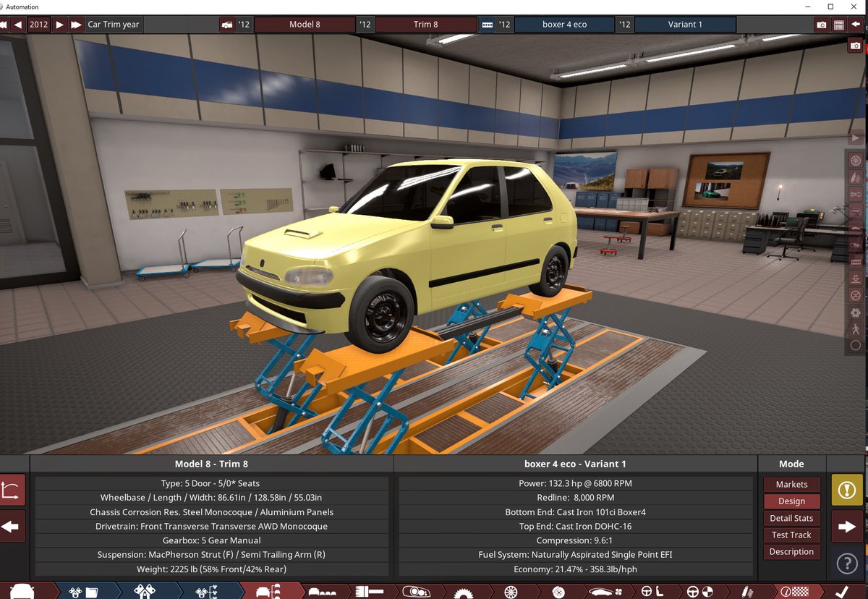Open the gearbox cog tab icon

(x=463, y=592)
